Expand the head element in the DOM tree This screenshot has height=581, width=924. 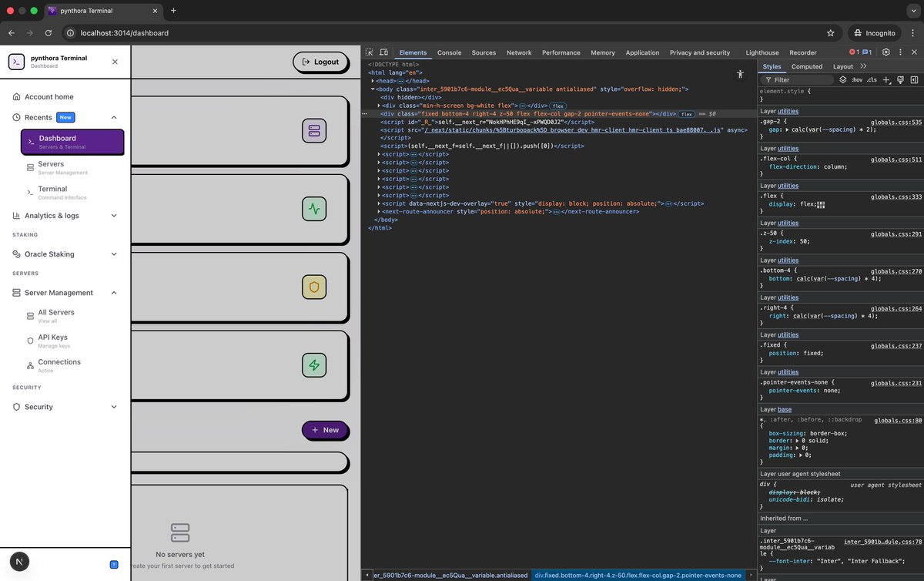tap(373, 81)
